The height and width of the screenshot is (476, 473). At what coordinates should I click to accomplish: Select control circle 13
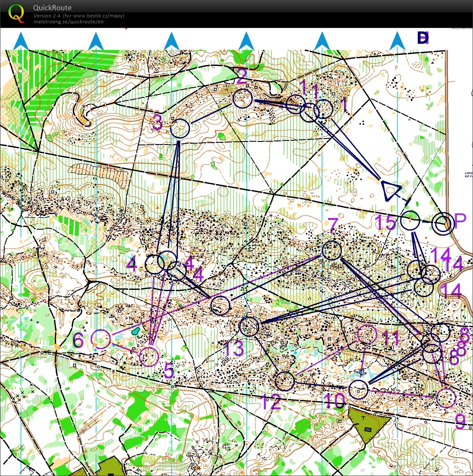click(x=249, y=326)
